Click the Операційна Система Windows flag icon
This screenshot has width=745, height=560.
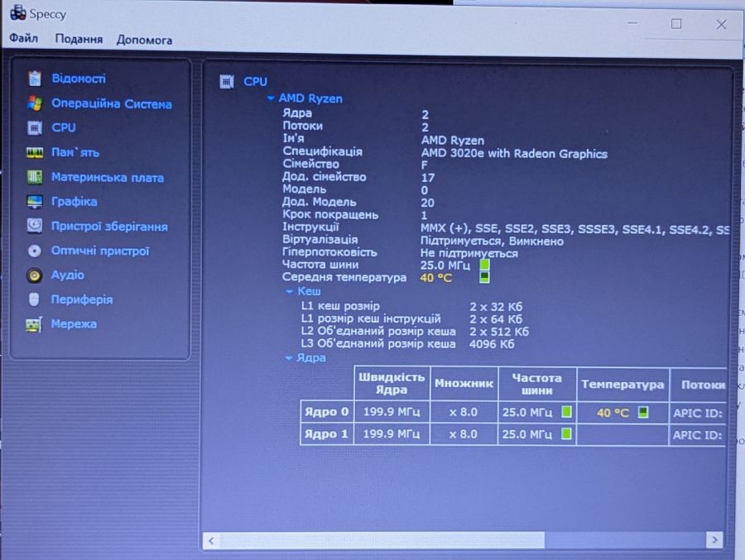click(x=34, y=103)
